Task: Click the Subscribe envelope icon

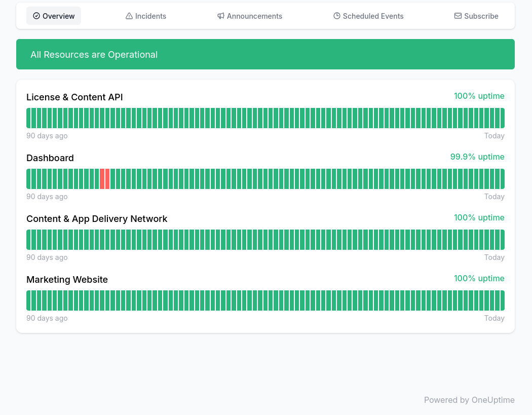Action: point(458,16)
